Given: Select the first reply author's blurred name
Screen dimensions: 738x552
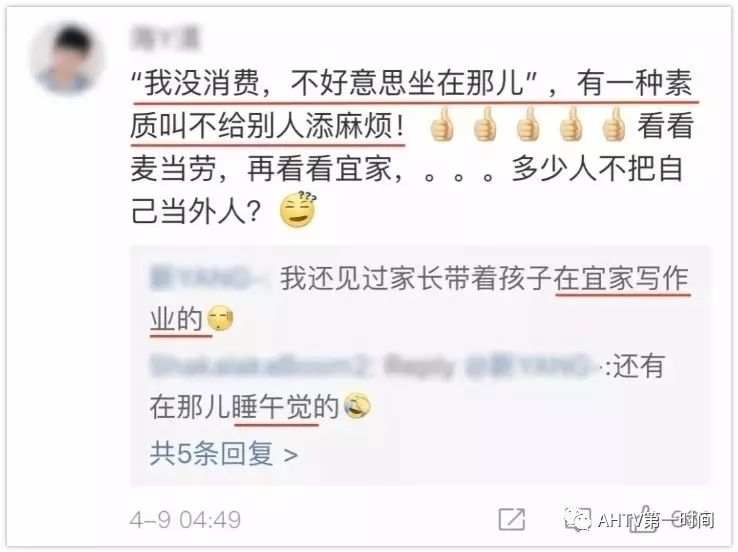Looking at the screenshot, I should tap(207, 278).
